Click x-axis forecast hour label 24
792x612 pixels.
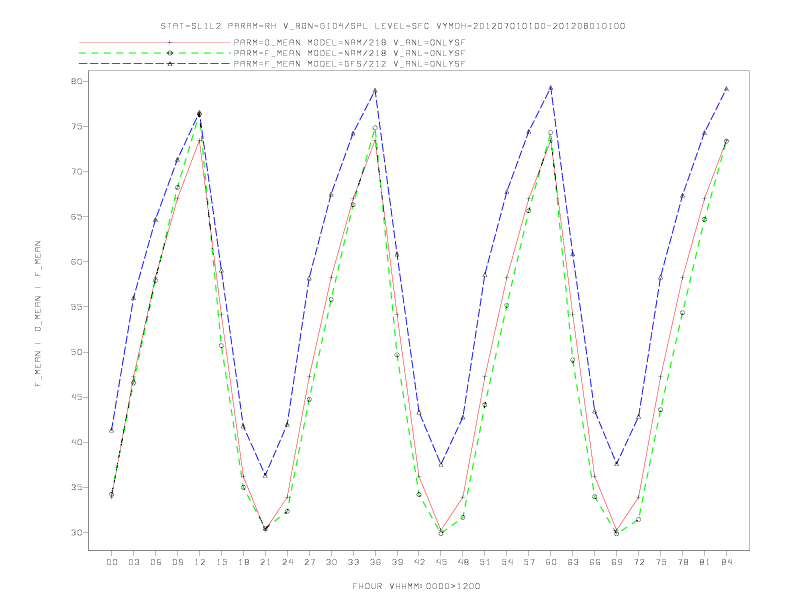(287, 562)
